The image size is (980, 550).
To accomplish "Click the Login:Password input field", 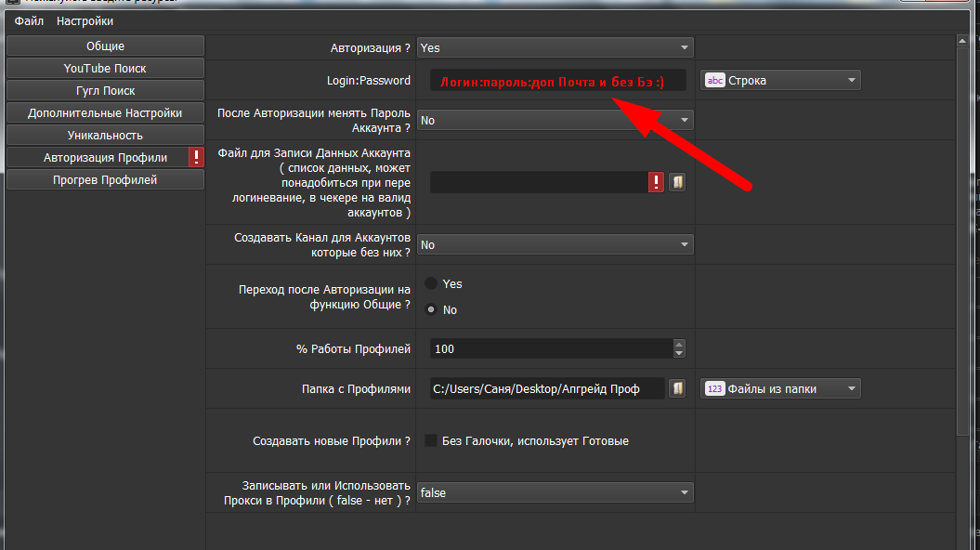I will pos(557,81).
